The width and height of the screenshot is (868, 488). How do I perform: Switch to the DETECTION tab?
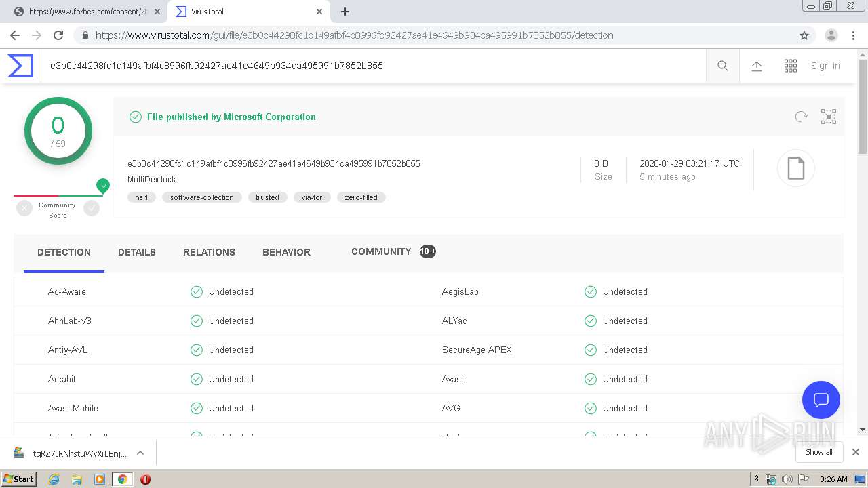click(x=64, y=252)
